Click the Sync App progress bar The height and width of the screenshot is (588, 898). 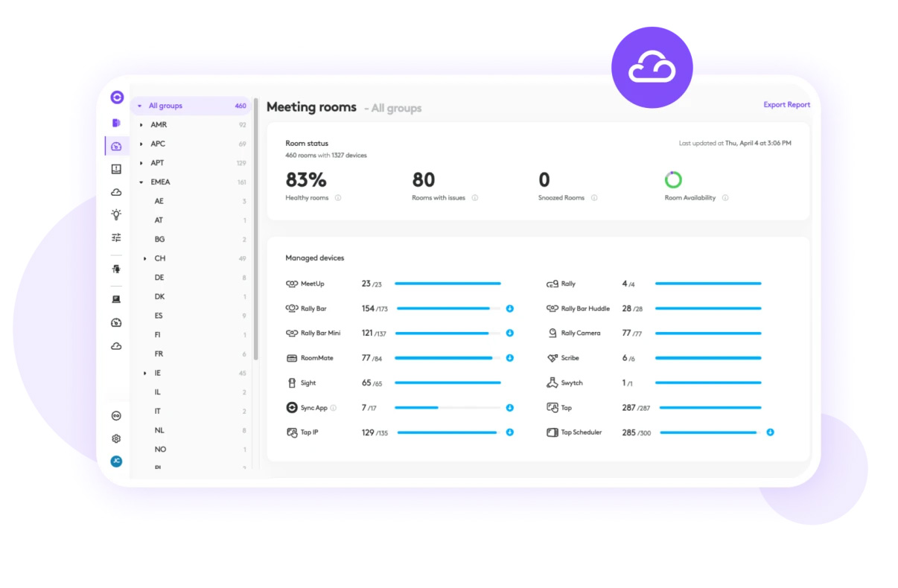(448, 408)
